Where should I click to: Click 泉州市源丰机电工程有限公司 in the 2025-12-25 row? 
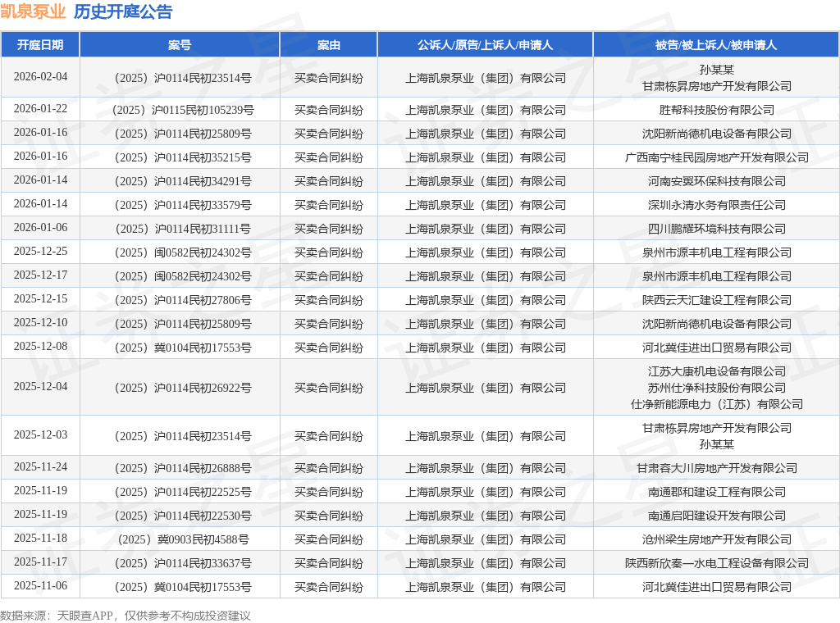click(x=717, y=252)
